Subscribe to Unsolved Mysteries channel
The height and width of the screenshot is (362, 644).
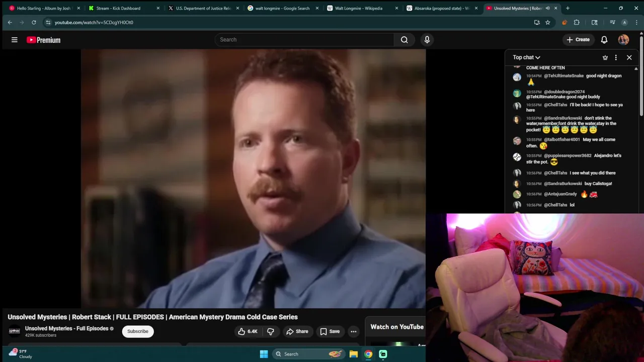click(137, 331)
